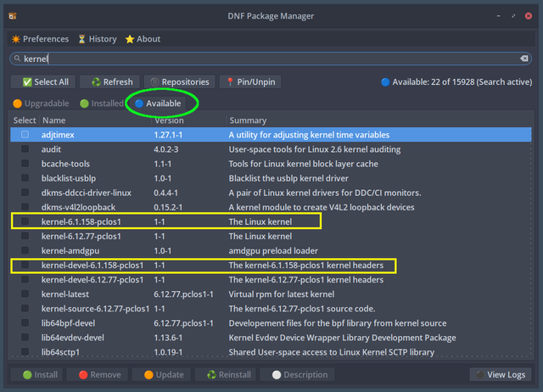Sort by the Name column header
The image size is (543, 392).
(53, 120)
